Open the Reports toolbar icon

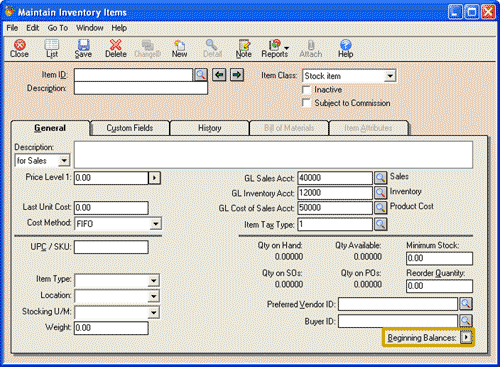[274, 49]
